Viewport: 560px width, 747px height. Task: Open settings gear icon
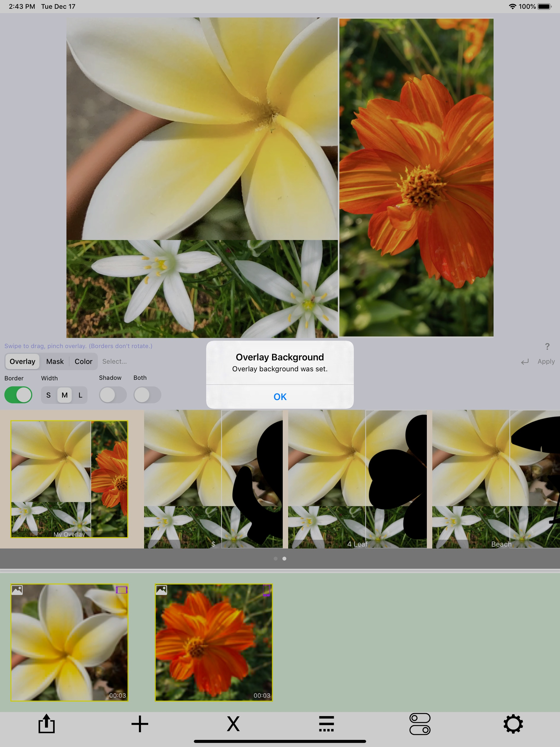coord(513,724)
